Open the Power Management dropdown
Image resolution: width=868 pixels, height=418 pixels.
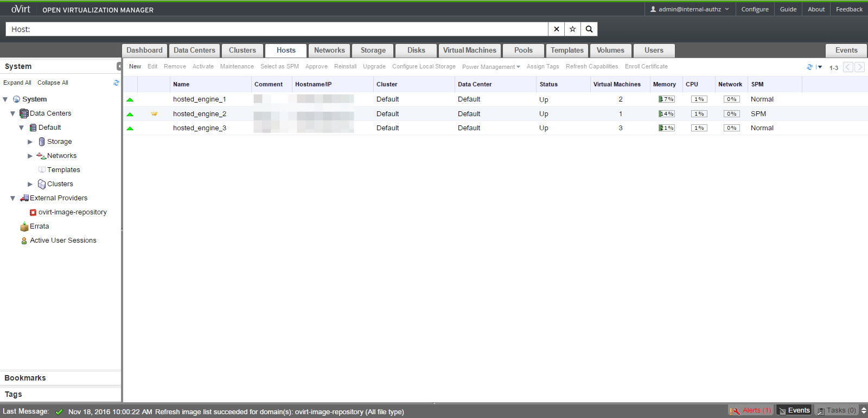point(491,67)
